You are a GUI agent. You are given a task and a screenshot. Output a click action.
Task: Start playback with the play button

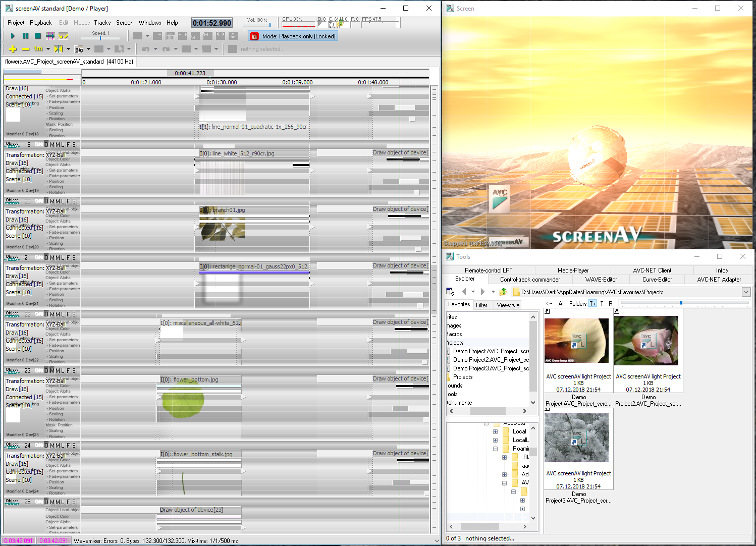click(13, 36)
